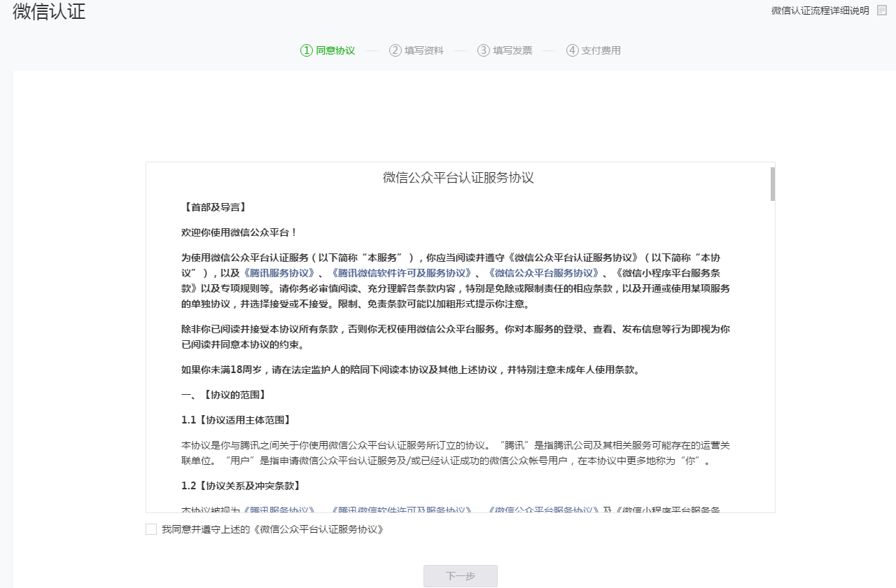This screenshot has height=588, width=896.
Task: Click the 下一步 button
Action: pos(461,576)
